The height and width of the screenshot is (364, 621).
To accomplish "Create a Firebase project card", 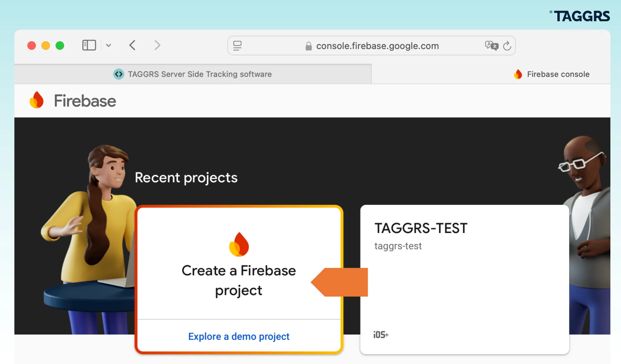I will point(239,279).
